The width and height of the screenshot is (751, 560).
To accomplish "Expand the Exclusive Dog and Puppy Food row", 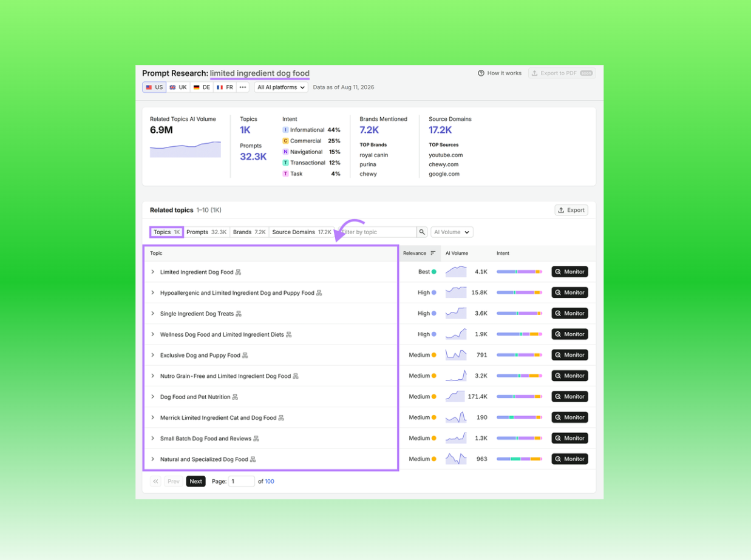I will 153,355.
